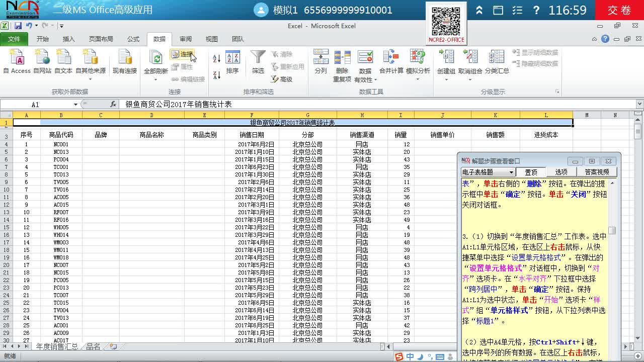Click the 商品名称 header cell
This screenshot has width=644, height=362.
coord(151,135)
